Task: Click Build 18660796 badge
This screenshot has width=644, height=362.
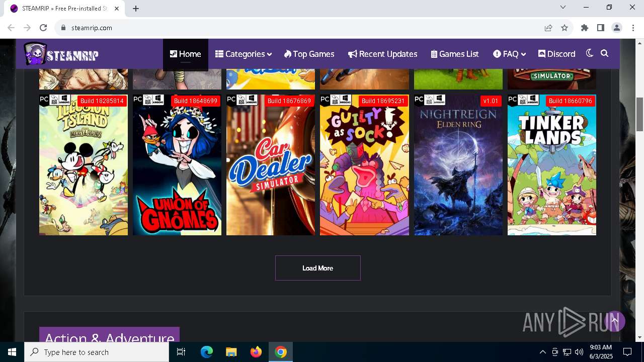Action: pos(571,101)
